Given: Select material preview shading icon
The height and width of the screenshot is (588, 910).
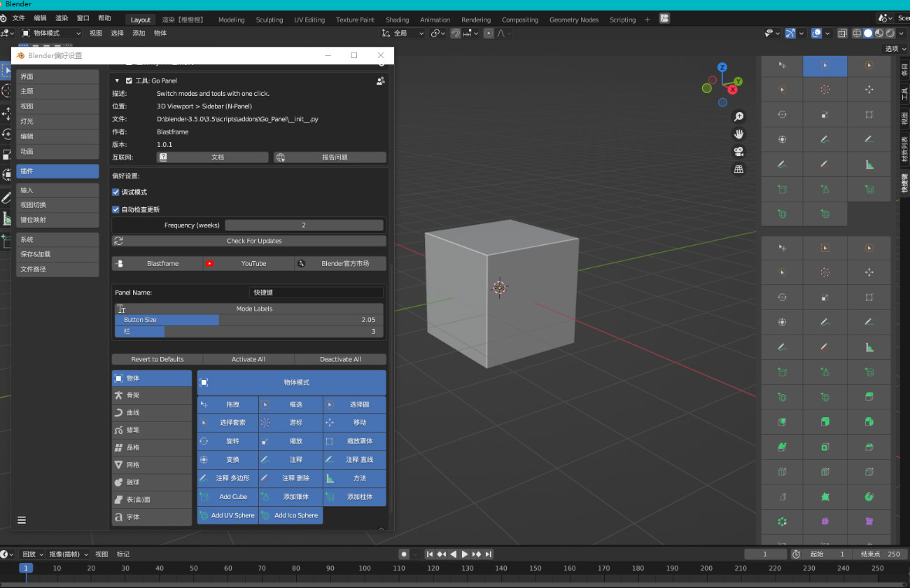Looking at the screenshot, I should click(879, 34).
